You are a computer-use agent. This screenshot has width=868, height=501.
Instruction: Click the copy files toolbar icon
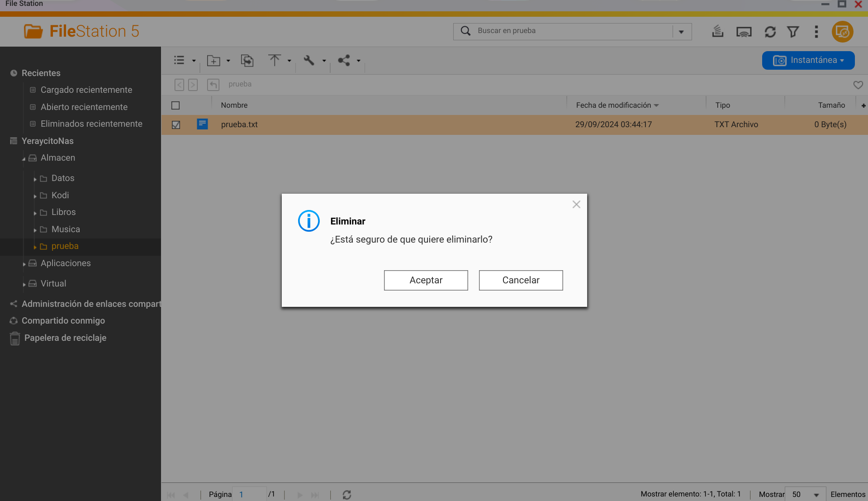click(x=247, y=61)
